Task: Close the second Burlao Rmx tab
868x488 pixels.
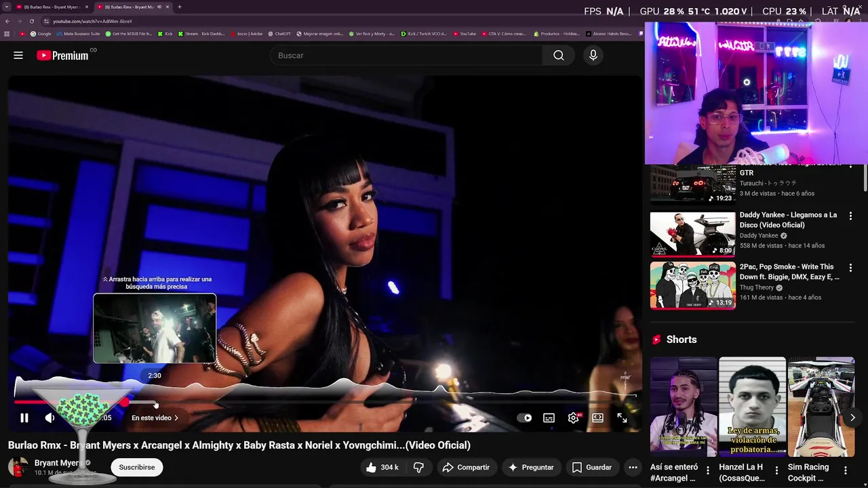Action: click(167, 7)
